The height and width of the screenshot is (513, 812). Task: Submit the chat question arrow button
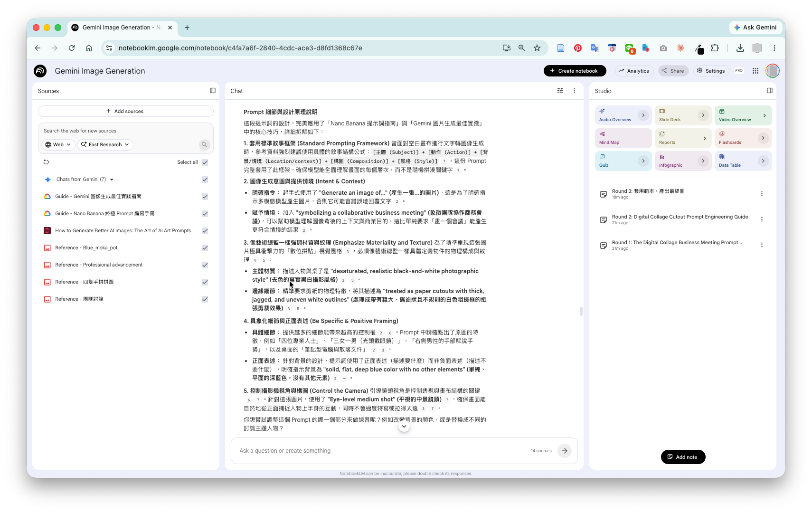[x=565, y=451]
